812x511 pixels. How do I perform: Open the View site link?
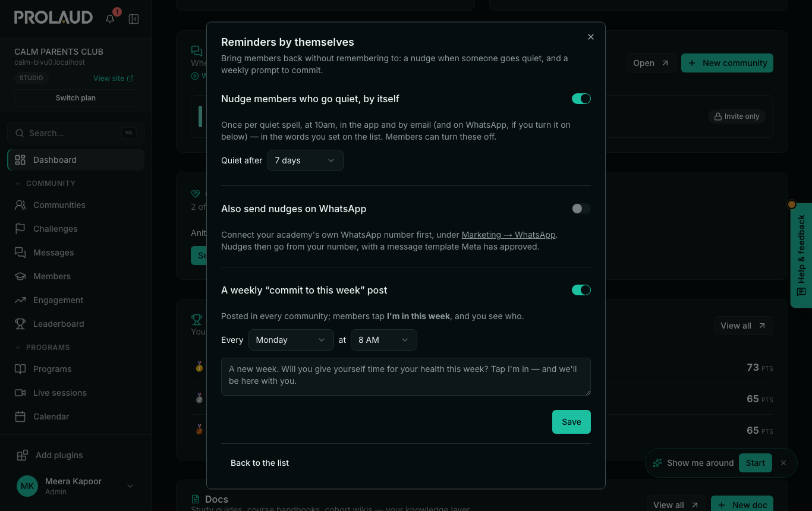pyautogui.click(x=113, y=78)
